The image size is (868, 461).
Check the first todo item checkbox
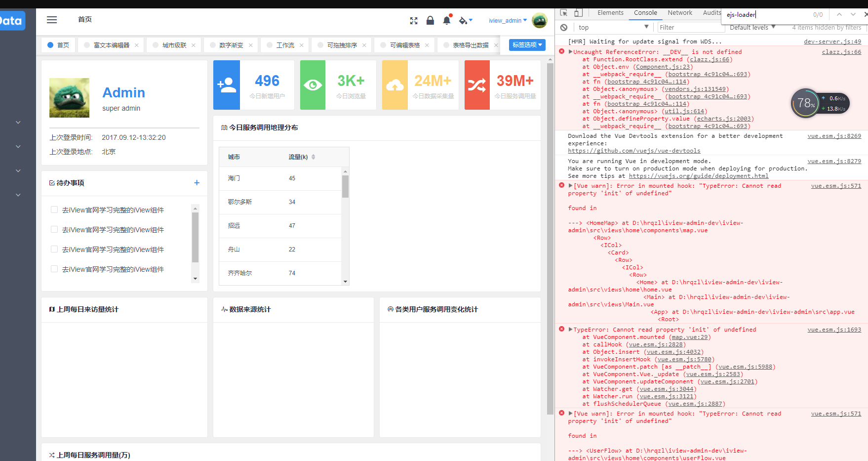click(54, 210)
